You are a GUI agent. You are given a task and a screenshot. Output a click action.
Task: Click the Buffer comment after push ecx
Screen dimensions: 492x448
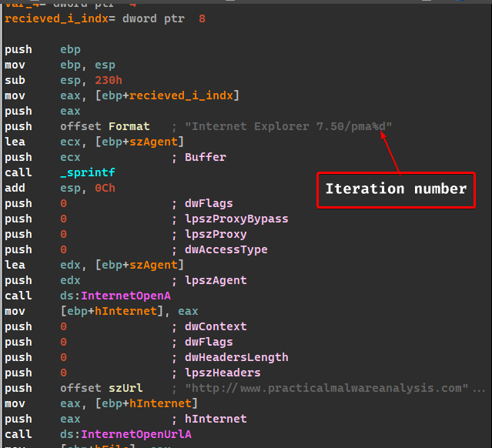pos(205,157)
